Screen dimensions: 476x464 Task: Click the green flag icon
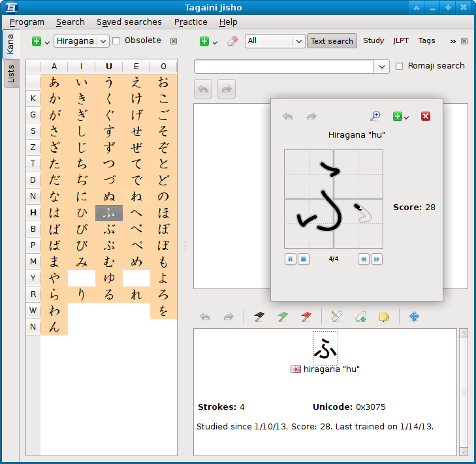click(283, 317)
